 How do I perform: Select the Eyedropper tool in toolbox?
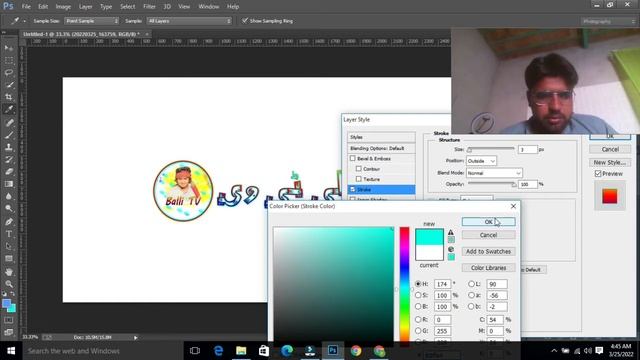click(x=9, y=109)
